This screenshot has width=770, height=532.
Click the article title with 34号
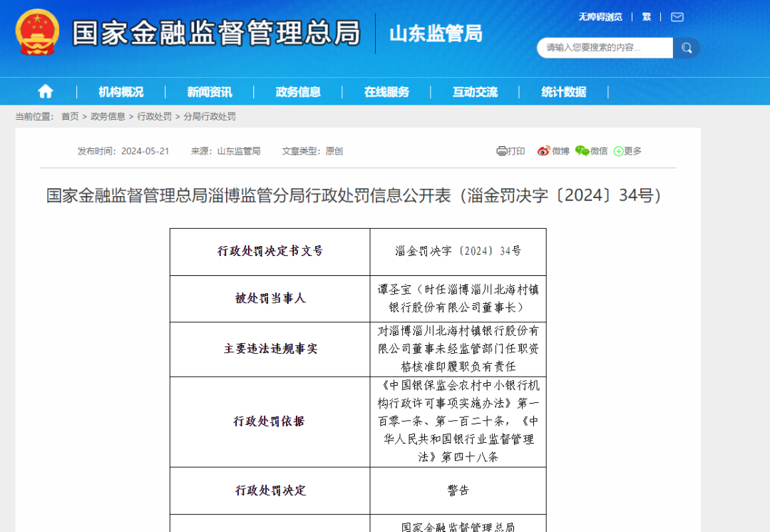pos(354,195)
